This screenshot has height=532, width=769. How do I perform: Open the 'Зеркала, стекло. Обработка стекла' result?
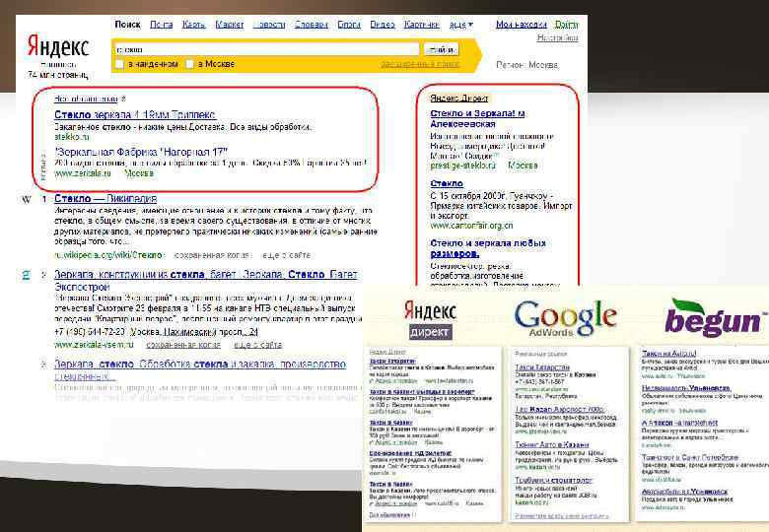pyautogui.click(x=200, y=369)
